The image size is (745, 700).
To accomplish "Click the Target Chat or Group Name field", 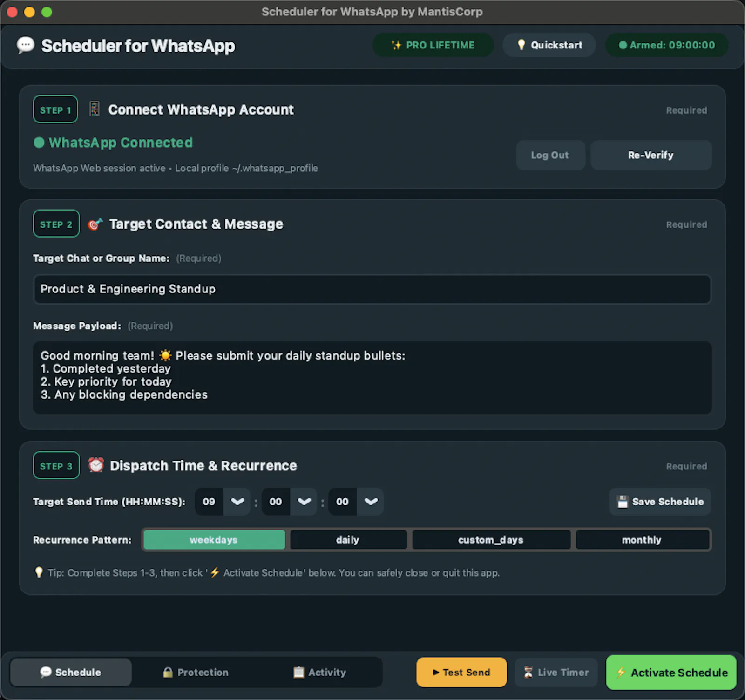I will pyautogui.click(x=372, y=289).
